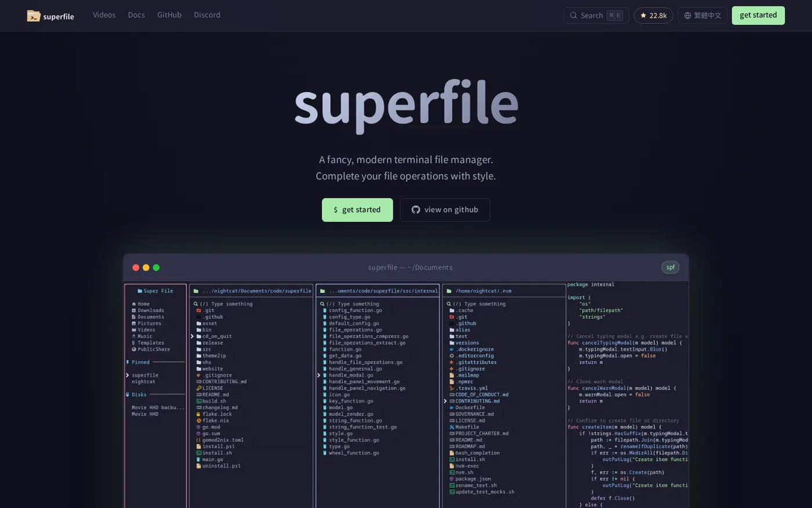Click the Disks section icon
This screenshot has width=812, height=508.
pyautogui.click(x=128, y=395)
